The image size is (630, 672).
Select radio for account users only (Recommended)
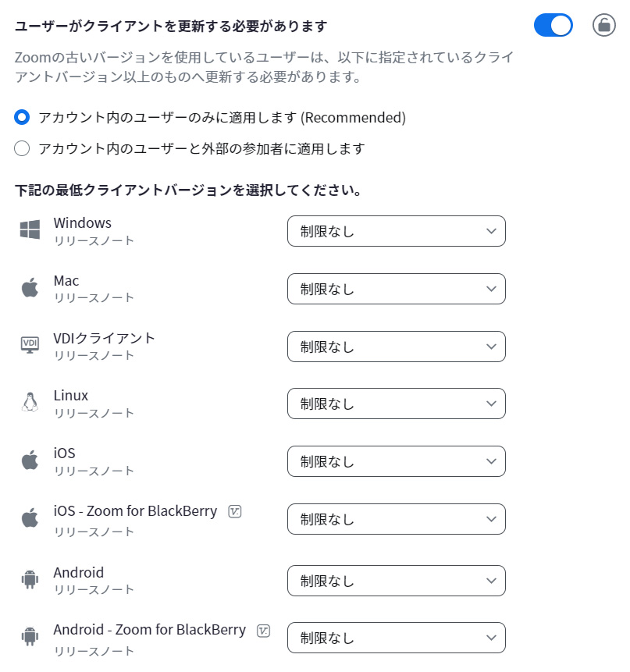click(22, 118)
